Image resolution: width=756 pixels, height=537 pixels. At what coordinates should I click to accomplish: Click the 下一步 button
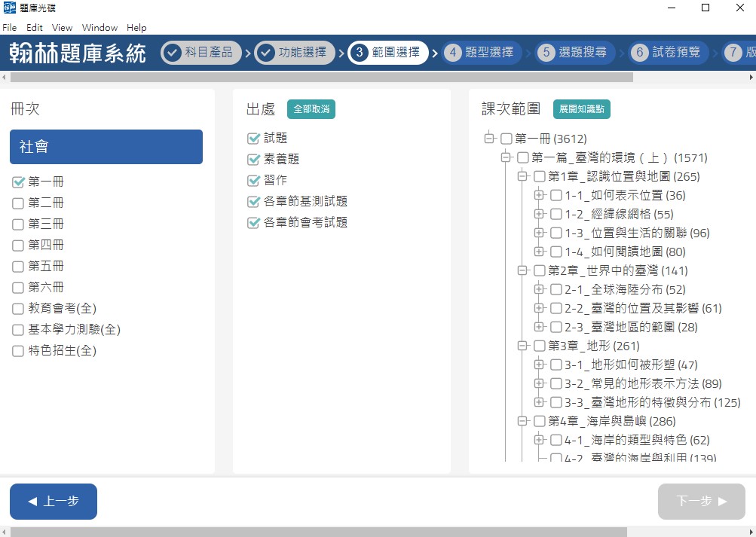pyautogui.click(x=702, y=502)
